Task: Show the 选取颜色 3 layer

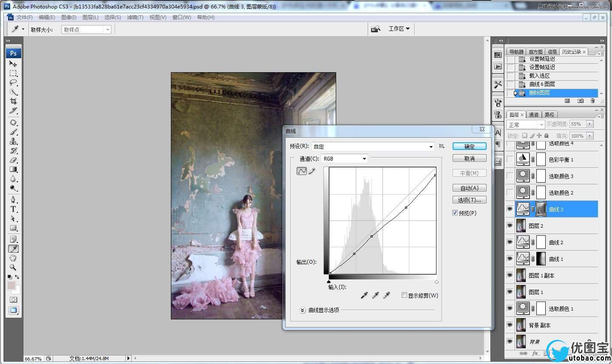Action: 510,176
